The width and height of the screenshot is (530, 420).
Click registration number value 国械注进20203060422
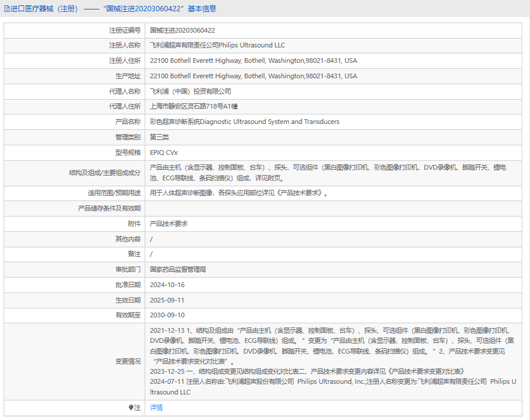click(183, 30)
